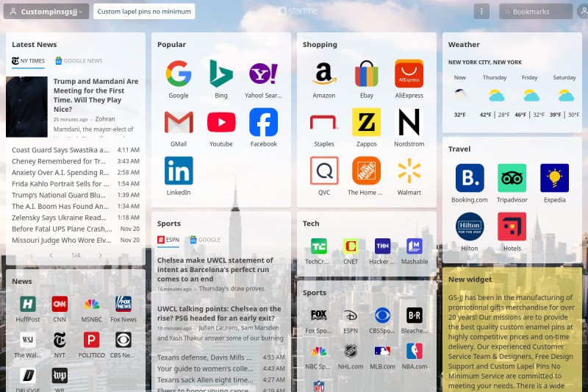
Task: Open the LinkedIn bookmark
Action: (x=179, y=171)
